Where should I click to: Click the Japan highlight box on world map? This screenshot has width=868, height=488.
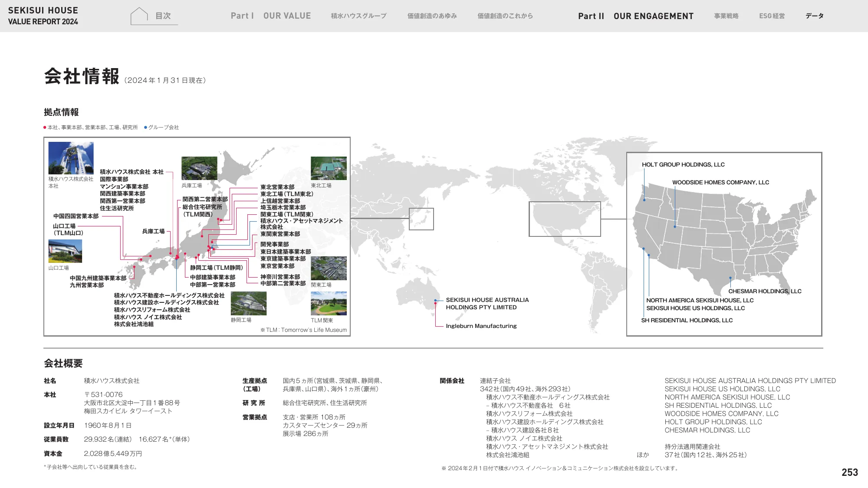(421, 219)
